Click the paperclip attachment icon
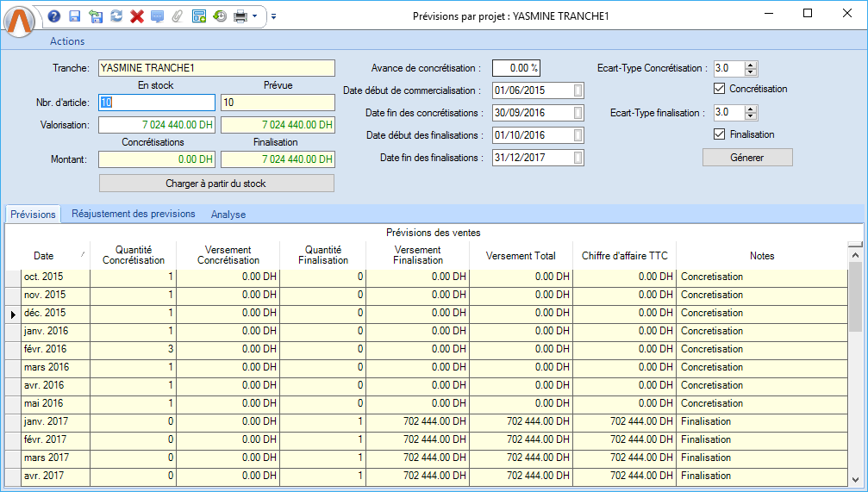This screenshot has height=492, width=868. point(178,16)
